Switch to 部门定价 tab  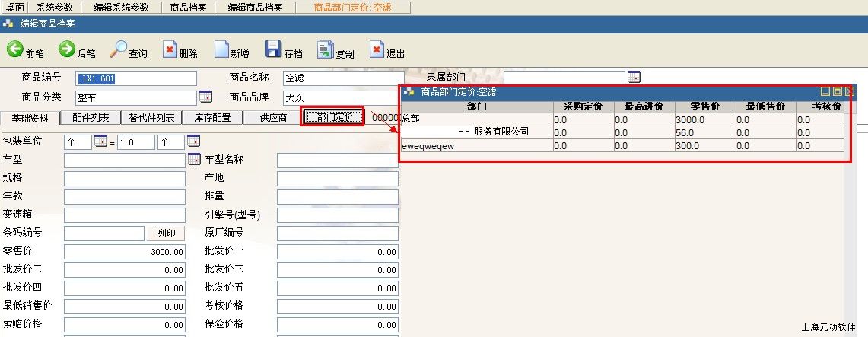pyautogui.click(x=333, y=117)
